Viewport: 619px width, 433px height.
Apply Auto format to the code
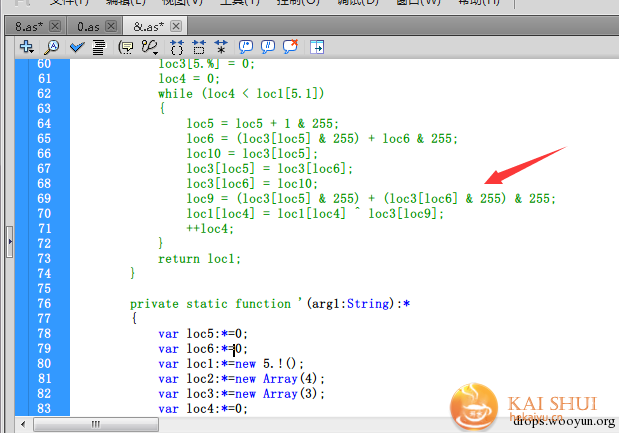(x=99, y=47)
